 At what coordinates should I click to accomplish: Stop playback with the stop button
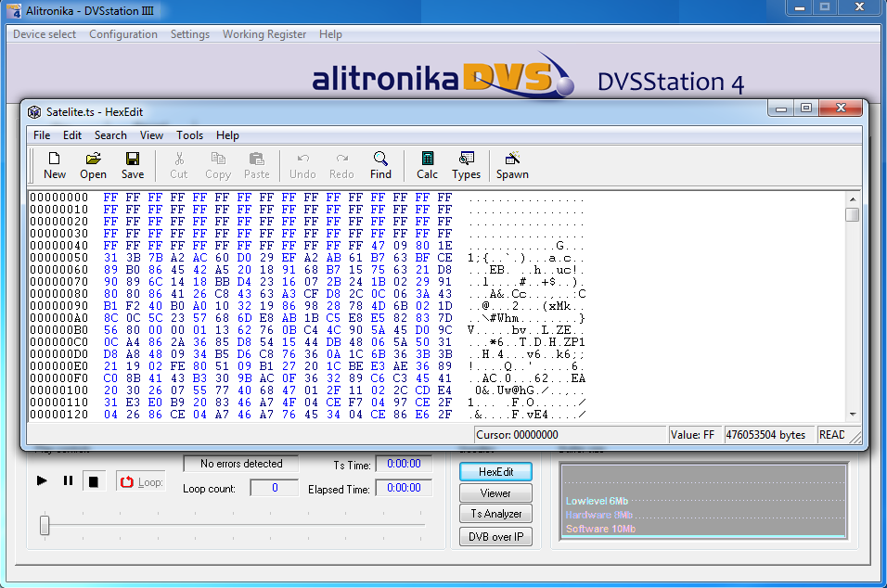point(93,480)
